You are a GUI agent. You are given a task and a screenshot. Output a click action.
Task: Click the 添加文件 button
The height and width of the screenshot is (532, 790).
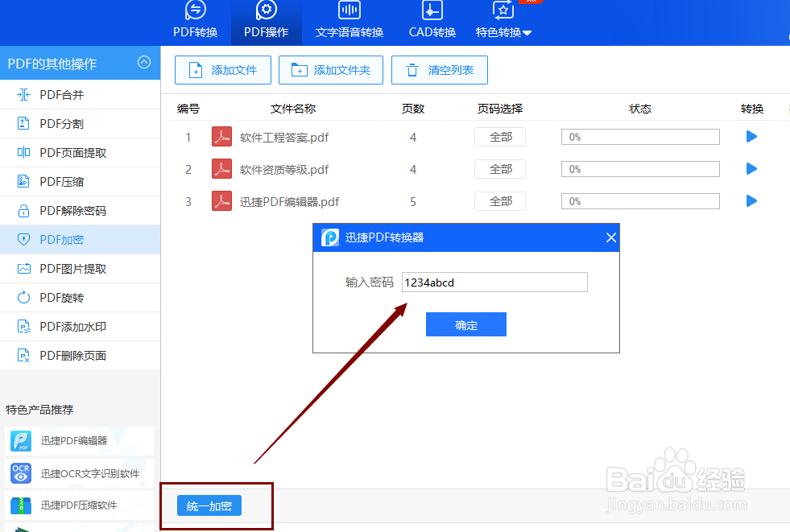tap(223, 70)
